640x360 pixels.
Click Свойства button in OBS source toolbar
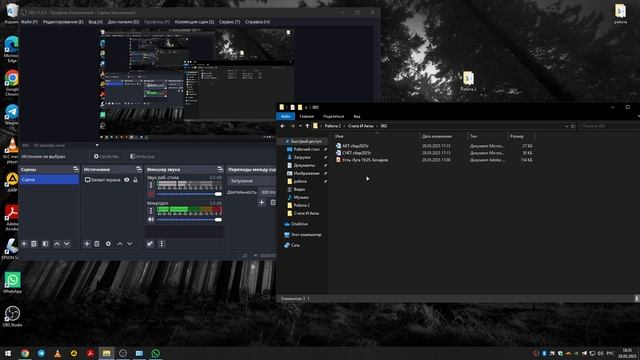[x=106, y=156]
